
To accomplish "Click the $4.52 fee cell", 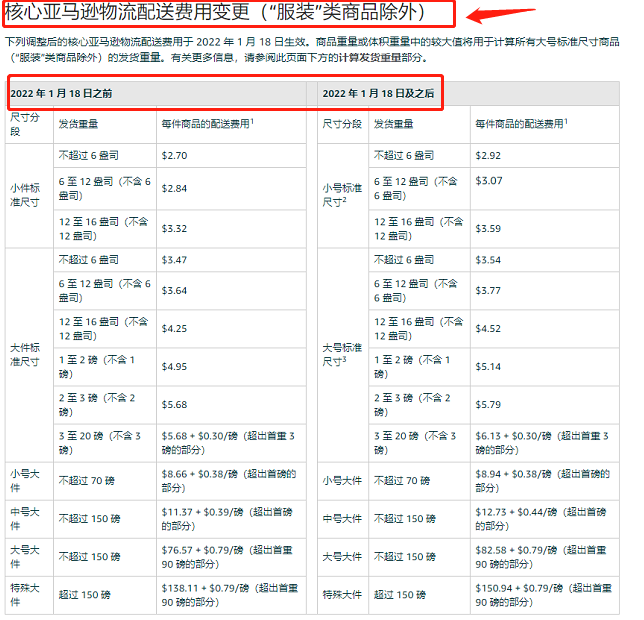I will coord(545,329).
